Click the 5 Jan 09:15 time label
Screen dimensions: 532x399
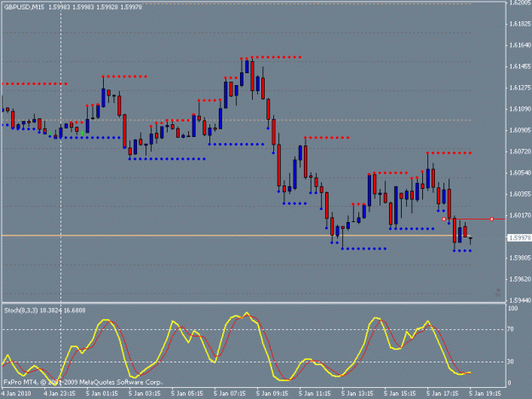(x=272, y=394)
